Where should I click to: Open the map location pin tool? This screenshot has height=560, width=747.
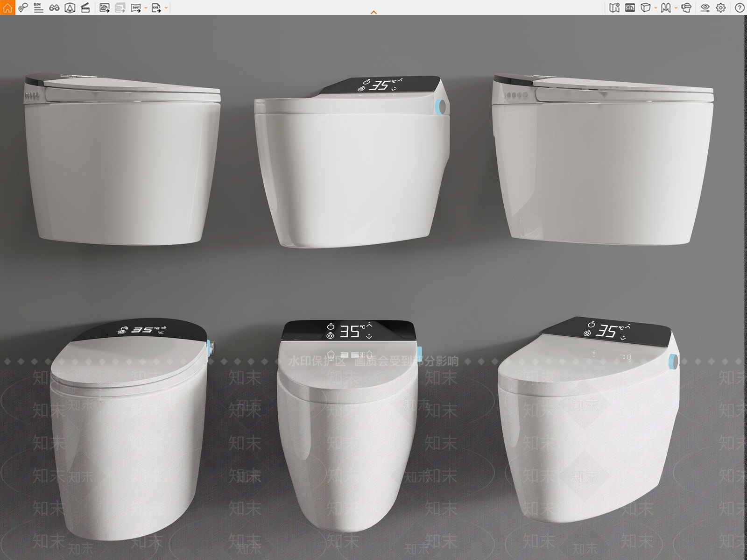pyautogui.click(x=614, y=7)
